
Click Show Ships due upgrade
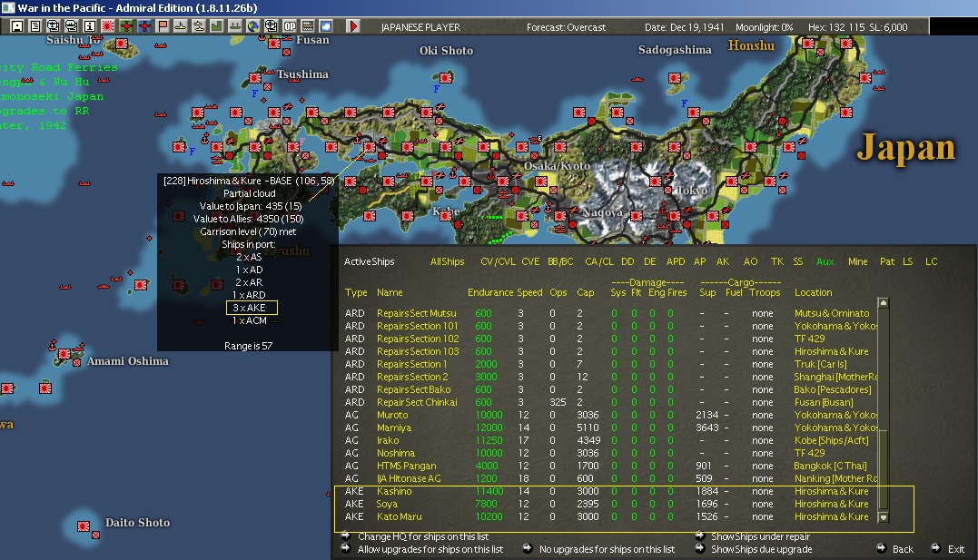pyautogui.click(x=762, y=549)
